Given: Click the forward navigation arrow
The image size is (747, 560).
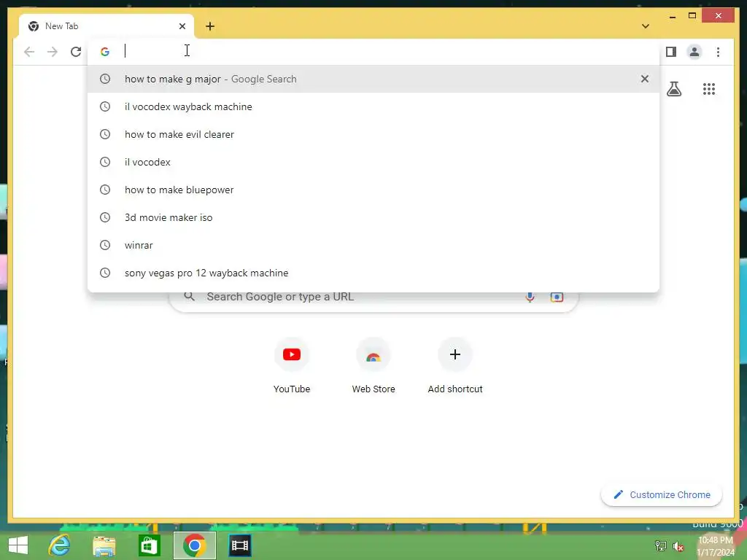Looking at the screenshot, I should [x=53, y=52].
